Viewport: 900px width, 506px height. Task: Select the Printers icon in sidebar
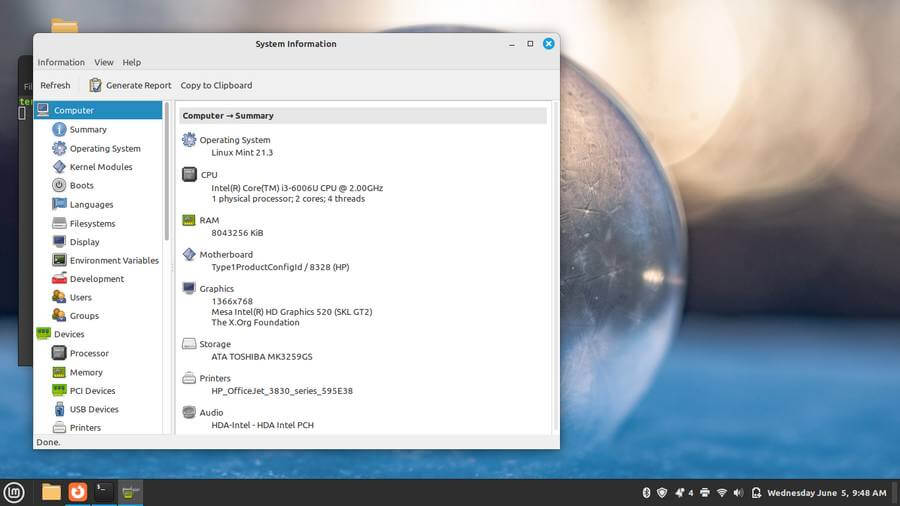click(x=59, y=427)
